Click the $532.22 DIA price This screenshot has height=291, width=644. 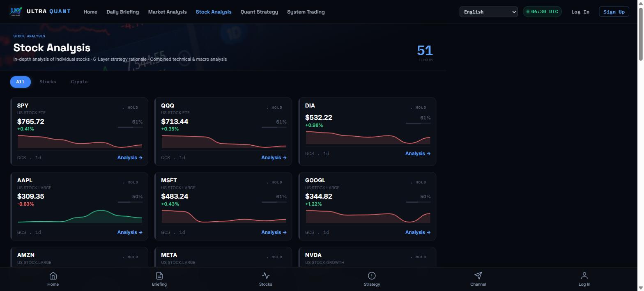coord(319,117)
